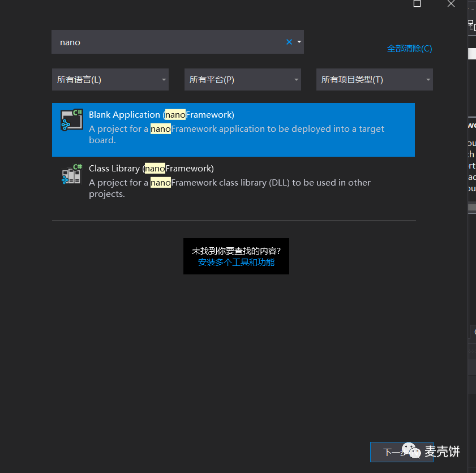The height and width of the screenshot is (473, 476).
Task: Clear the nano search text with X
Action: pyautogui.click(x=289, y=42)
